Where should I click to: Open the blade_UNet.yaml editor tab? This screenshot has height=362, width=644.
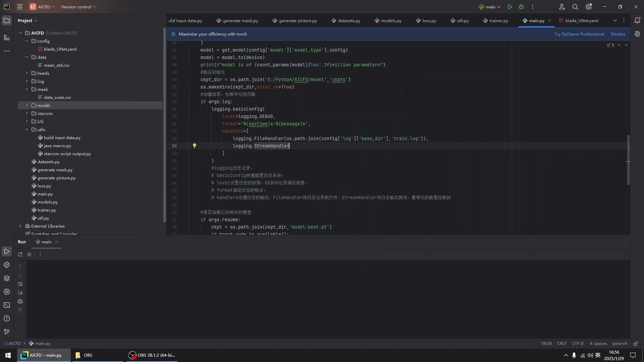click(581, 20)
